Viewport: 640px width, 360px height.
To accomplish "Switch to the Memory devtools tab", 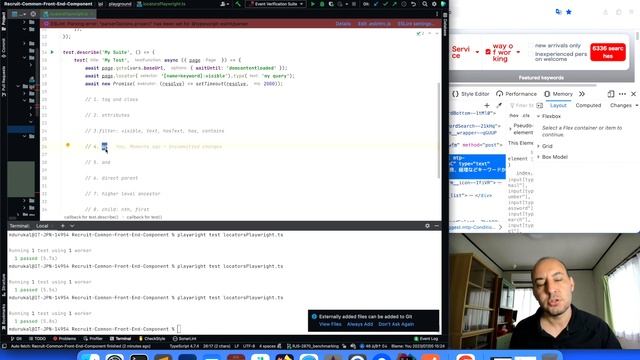I will (x=558, y=94).
